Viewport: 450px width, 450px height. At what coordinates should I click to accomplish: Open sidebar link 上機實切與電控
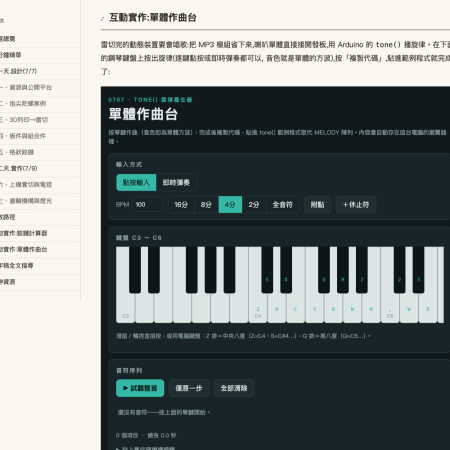click(x=39, y=185)
